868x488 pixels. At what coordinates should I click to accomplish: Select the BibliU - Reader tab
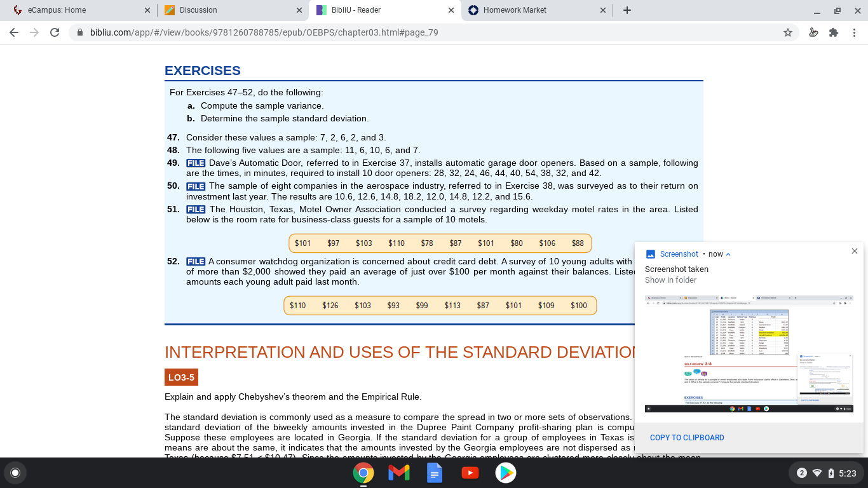(x=384, y=10)
